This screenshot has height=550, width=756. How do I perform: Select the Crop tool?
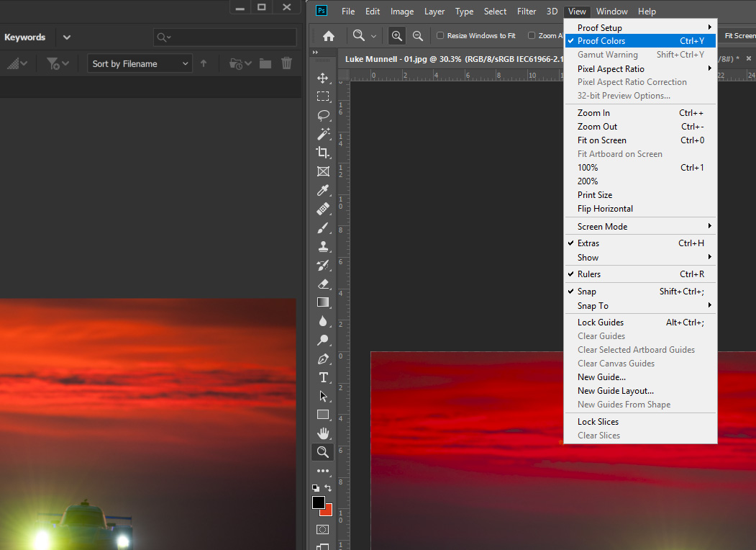323,152
